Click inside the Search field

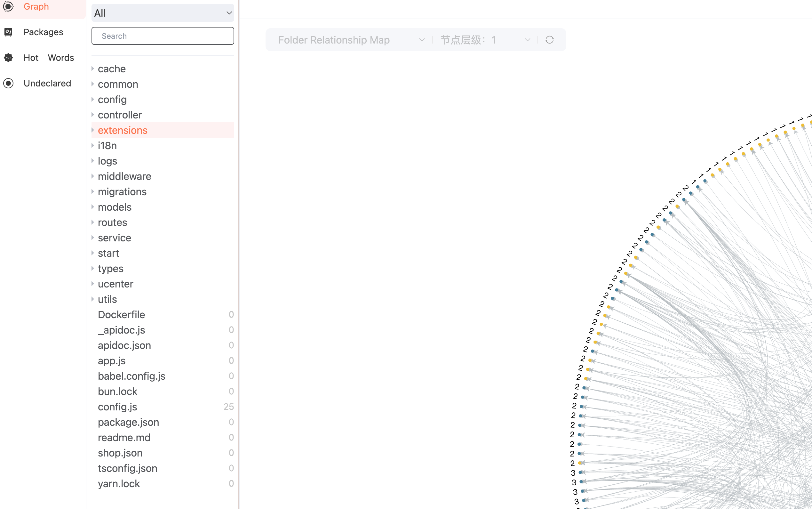tap(163, 36)
